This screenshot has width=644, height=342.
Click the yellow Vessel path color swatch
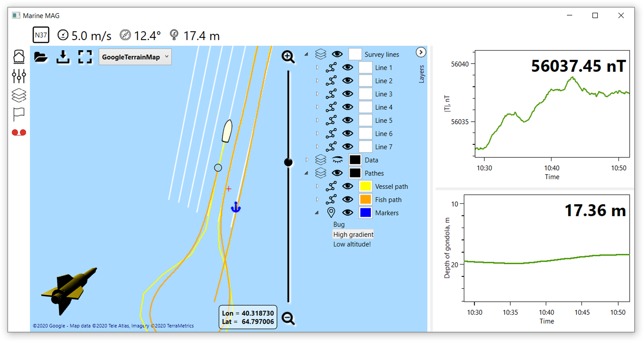pyautogui.click(x=365, y=186)
